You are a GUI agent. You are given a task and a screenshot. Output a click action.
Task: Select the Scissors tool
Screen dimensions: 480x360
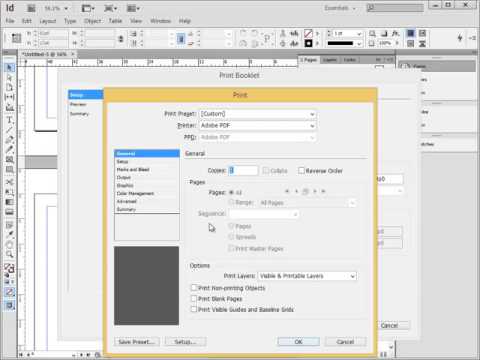point(9,182)
